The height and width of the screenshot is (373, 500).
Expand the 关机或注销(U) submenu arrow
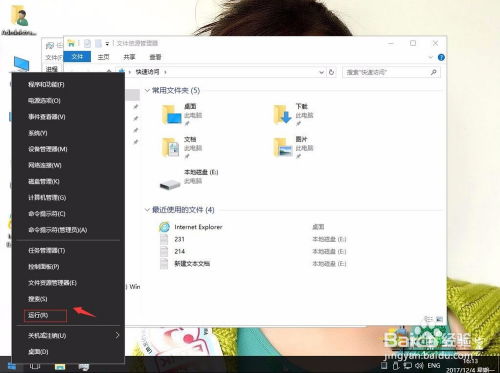coord(117,335)
